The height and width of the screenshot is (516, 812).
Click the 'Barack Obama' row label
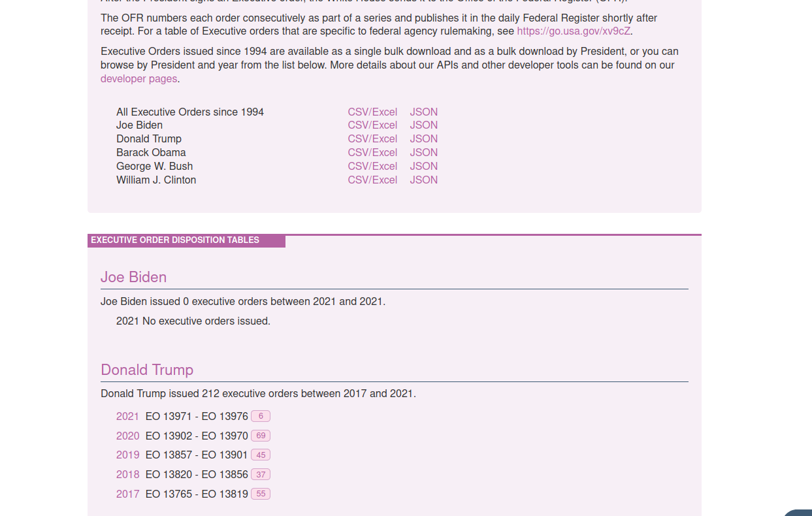click(151, 153)
